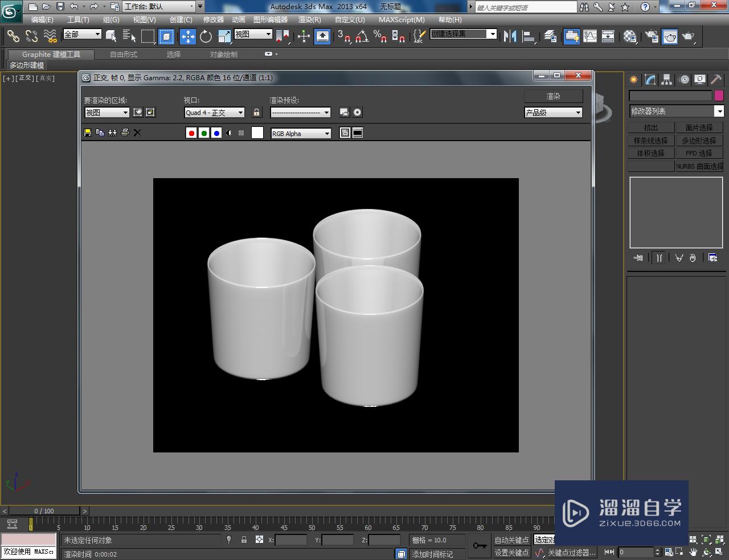The height and width of the screenshot is (560, 729).
Task: Select the Link tool in main toolbar
Action: [13, 36]
